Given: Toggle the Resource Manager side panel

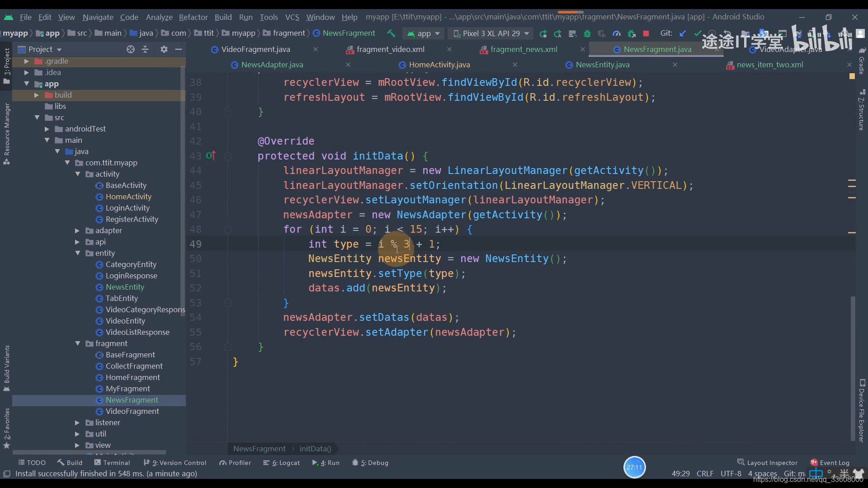Looking at the screenshot, I should pos(6,134).
